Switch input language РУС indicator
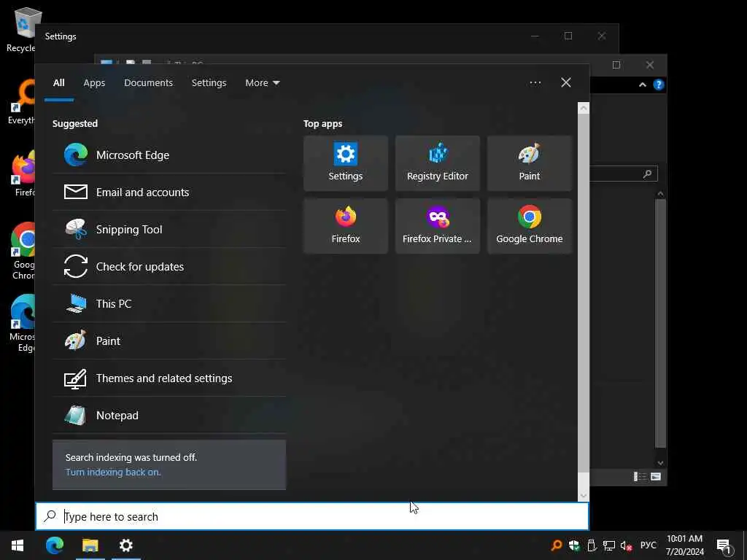The height and width of the screenshot is (560, 747). [648, 545]
